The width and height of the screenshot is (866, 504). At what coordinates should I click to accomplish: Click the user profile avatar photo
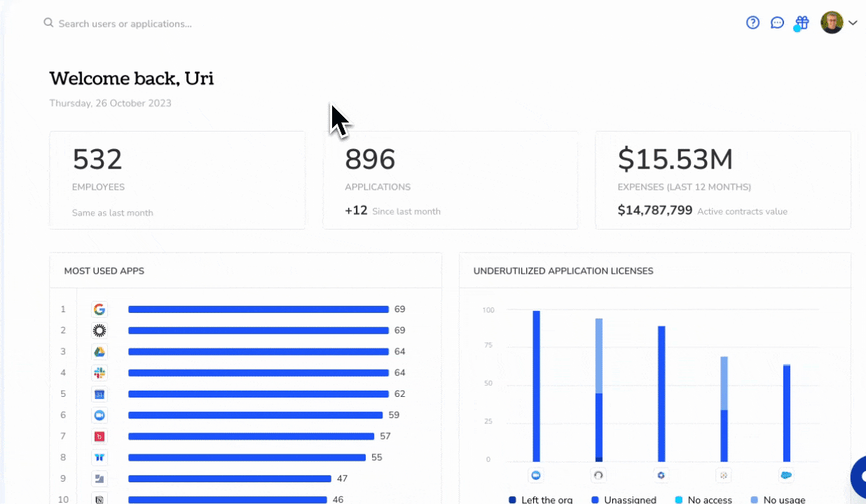832,22
